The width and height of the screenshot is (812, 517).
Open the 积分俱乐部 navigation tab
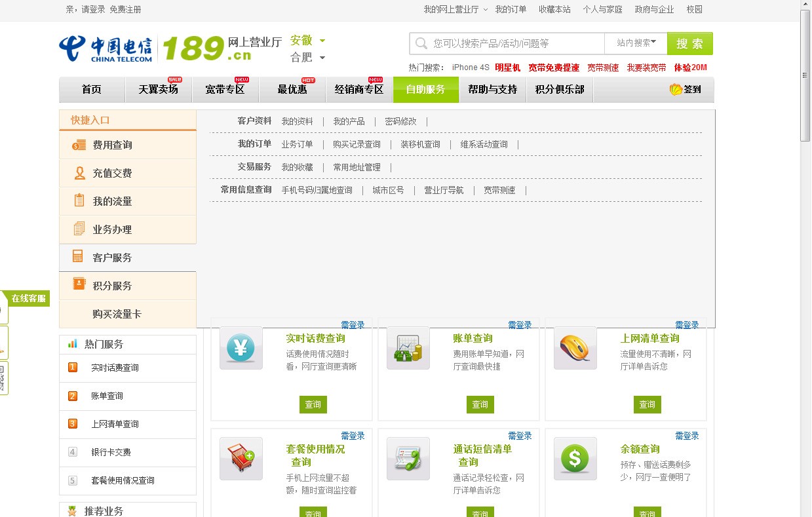click(x=559, y=90)
